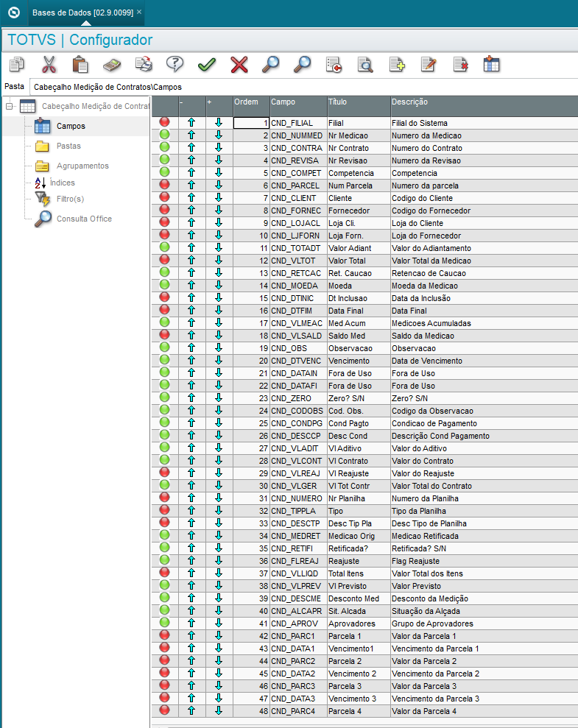Click the table import toolbar icon
This screenshot has width=578, height=728.
(x=491, y=65)
